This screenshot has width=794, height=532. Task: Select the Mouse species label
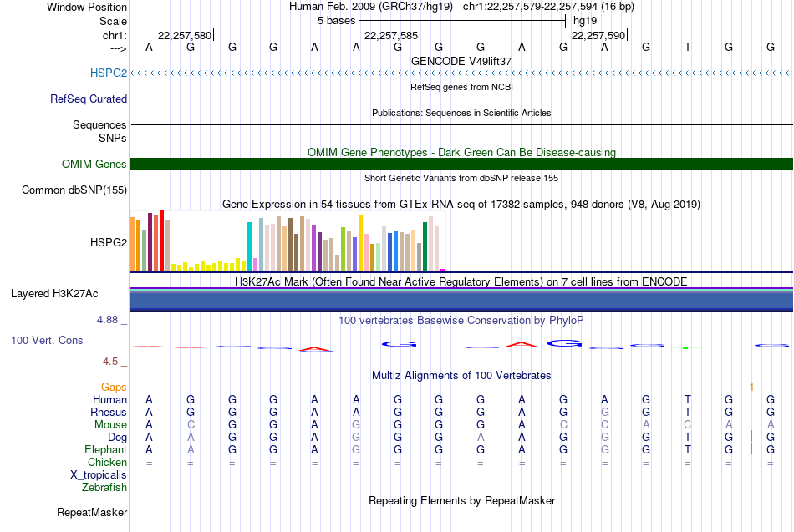coord(110,425)
